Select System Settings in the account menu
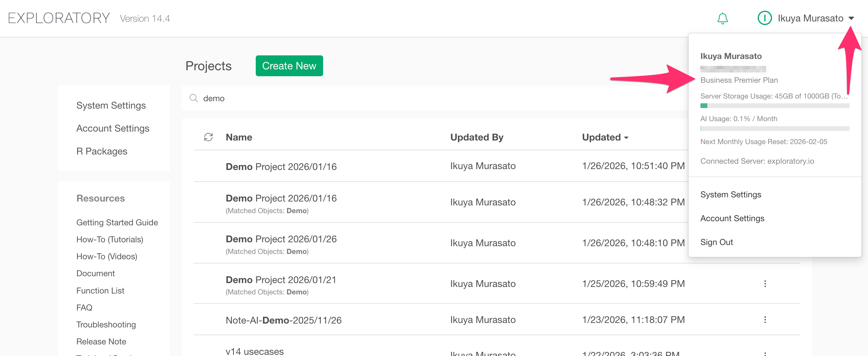 tap(731, 194)
